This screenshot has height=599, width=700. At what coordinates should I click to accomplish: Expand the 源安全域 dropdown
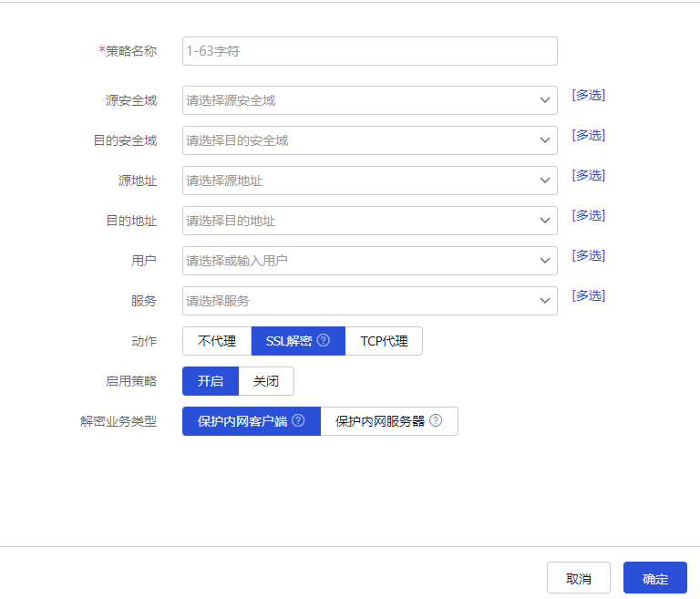coord(369,100)
